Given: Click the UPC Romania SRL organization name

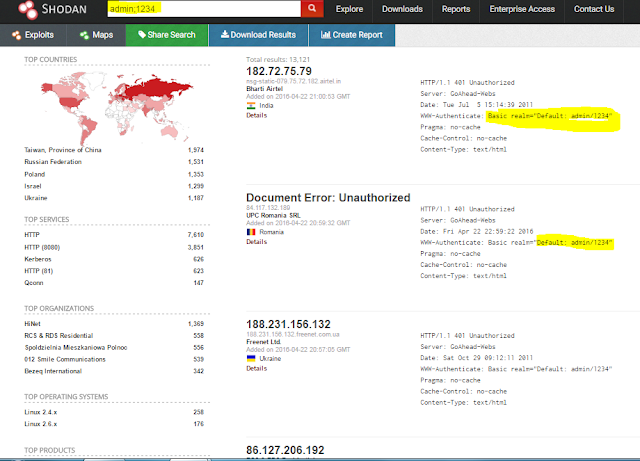Looking at the screenshot, I should pyautogui.click(x=273, y=216).
